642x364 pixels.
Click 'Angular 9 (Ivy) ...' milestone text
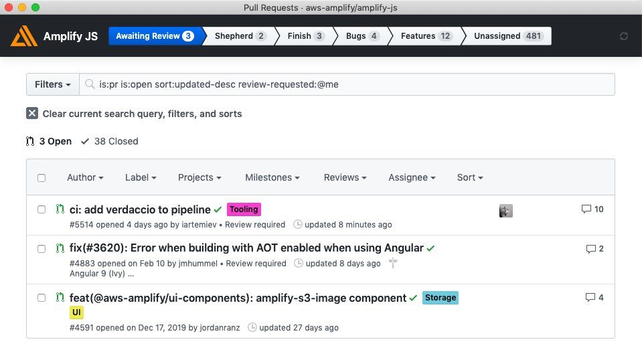click(102, 274)
